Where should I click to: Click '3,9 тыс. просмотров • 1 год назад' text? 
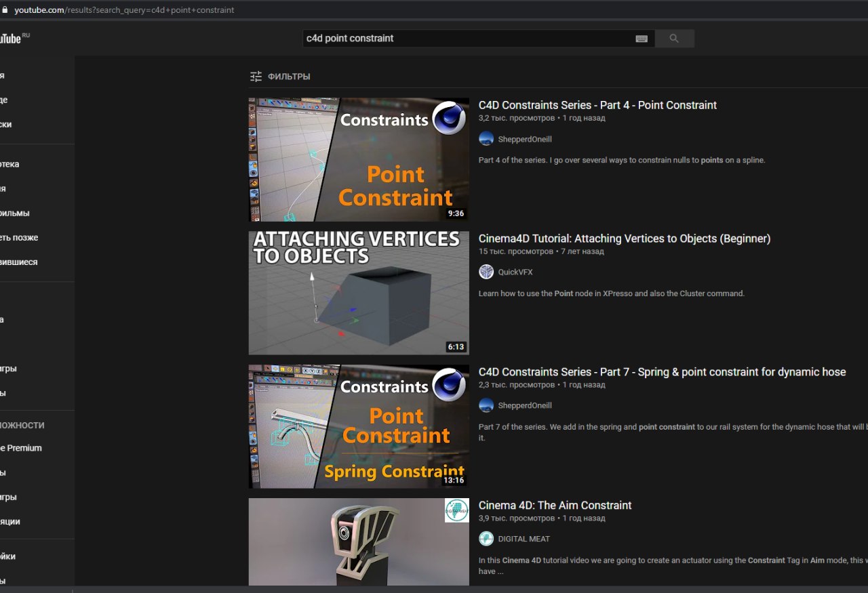pos(542,518)
